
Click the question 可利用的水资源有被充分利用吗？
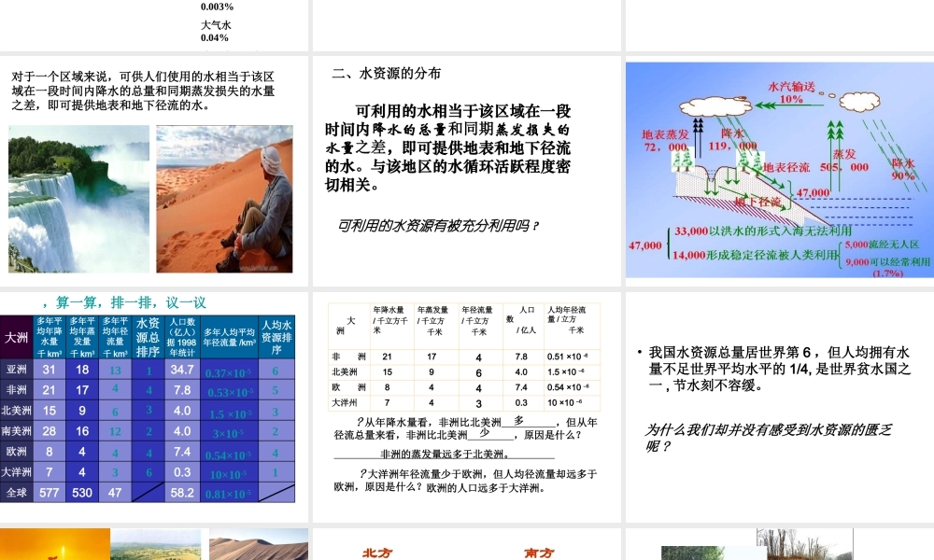tap(438, 226)
